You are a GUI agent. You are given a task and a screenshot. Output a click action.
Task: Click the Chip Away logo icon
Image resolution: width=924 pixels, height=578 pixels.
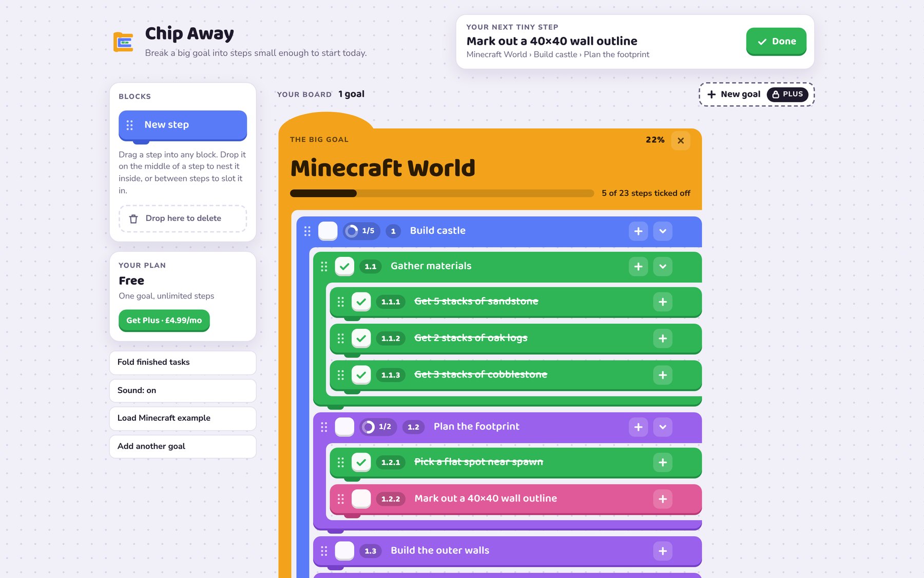123,42
